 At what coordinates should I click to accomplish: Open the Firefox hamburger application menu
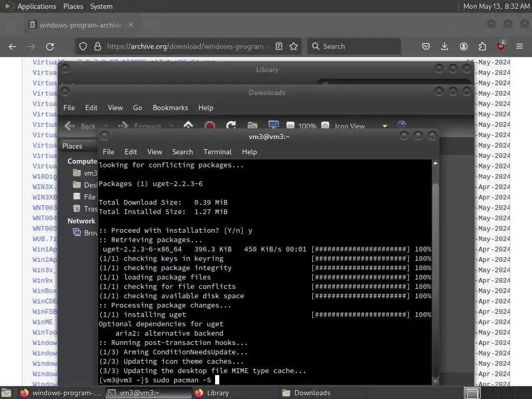[520, 46]
